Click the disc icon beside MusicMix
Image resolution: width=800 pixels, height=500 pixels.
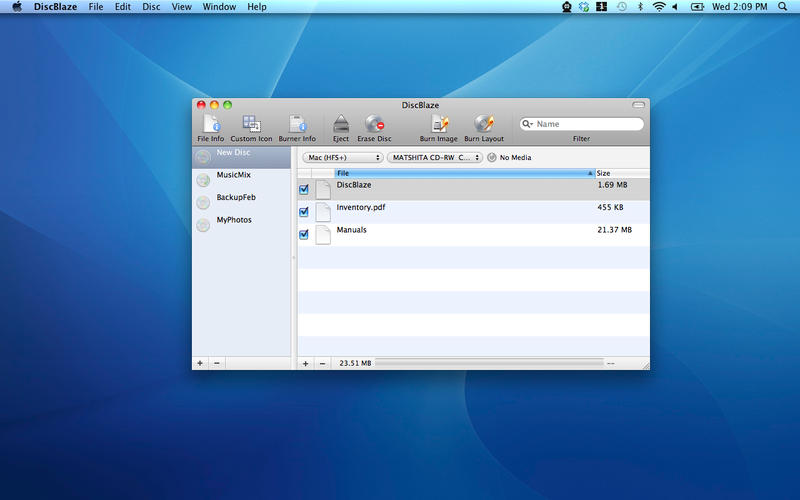pos(203,180)
